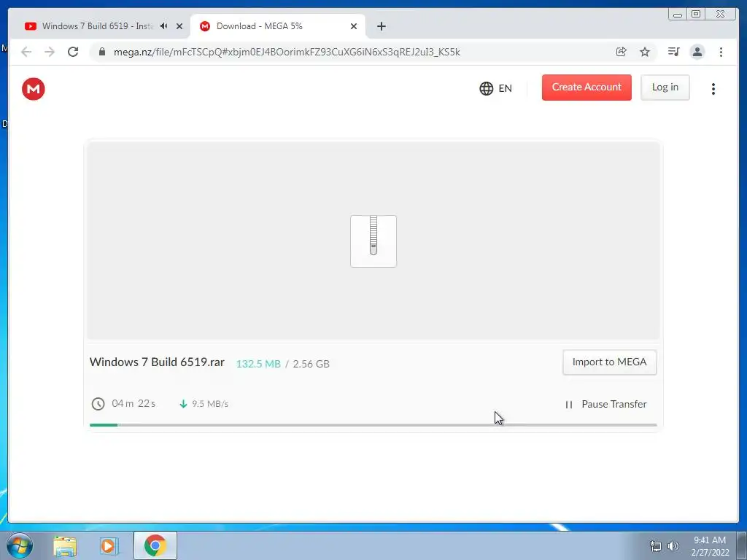Click the volume speaker tray icon
This screenshot has width=747, height=560.
(673, 546)
